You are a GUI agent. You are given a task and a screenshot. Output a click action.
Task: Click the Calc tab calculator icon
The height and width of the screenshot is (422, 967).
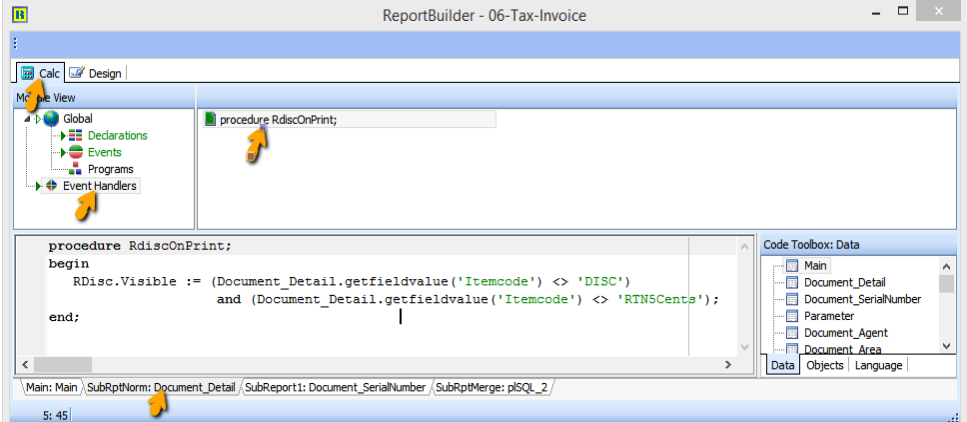[x=28, y=73]
